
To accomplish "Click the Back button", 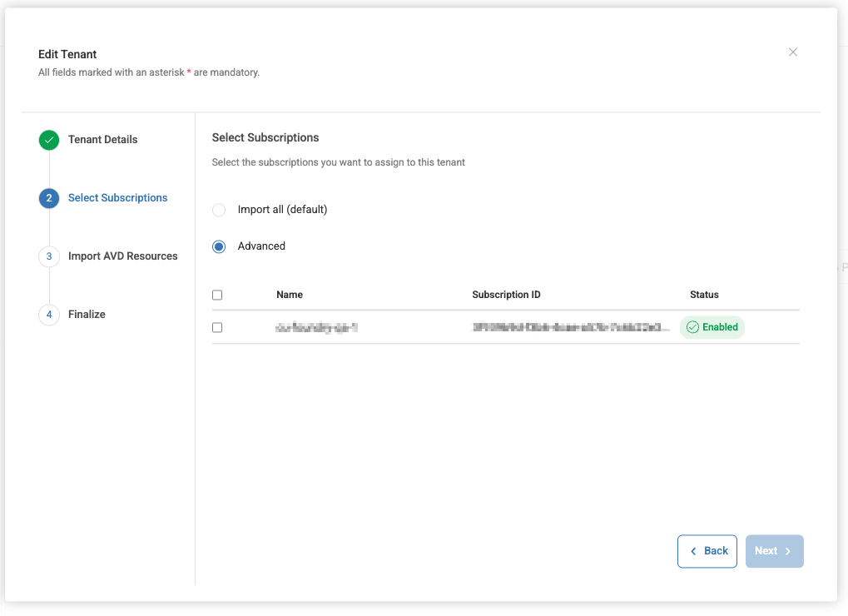I will tap(707, 551).
